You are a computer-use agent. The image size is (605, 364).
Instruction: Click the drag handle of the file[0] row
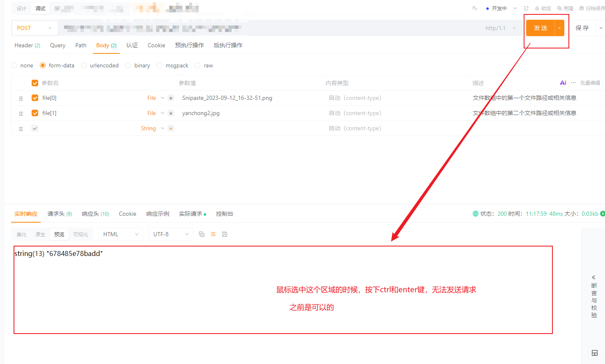click(21, 98)
